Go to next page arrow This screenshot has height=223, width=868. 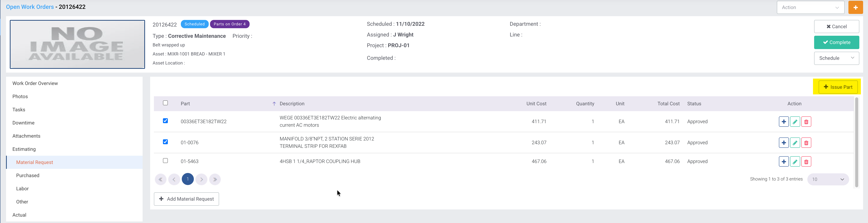point(201,179)
